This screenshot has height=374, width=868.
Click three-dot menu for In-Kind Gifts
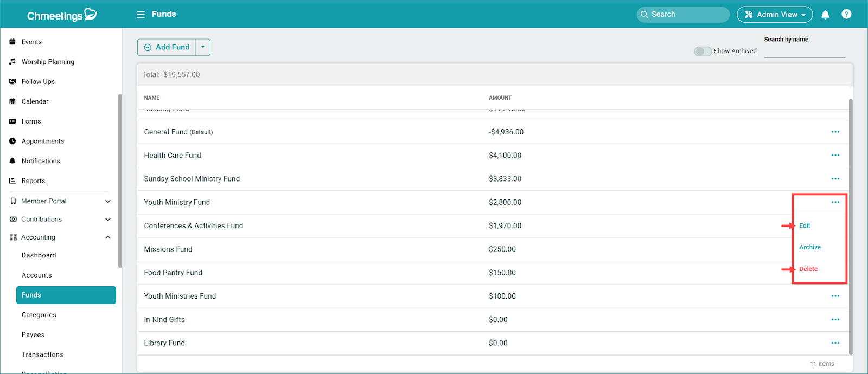point(835,320)
